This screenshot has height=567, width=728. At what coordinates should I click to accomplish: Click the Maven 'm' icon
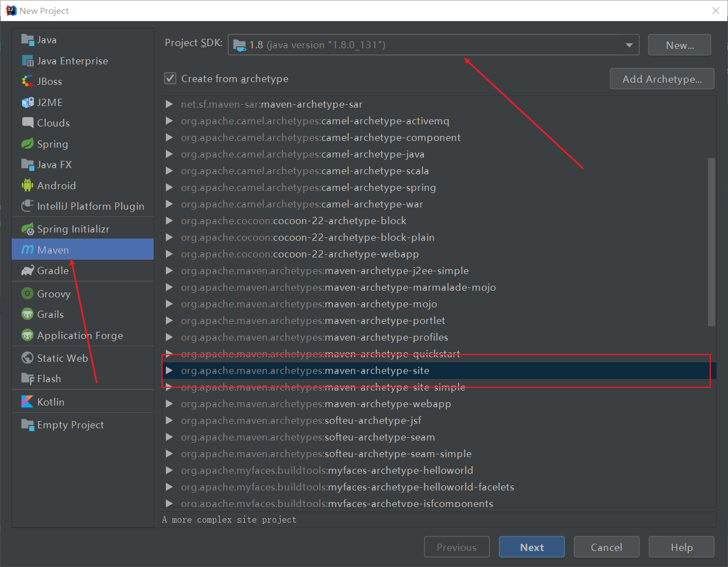[27, 250]
